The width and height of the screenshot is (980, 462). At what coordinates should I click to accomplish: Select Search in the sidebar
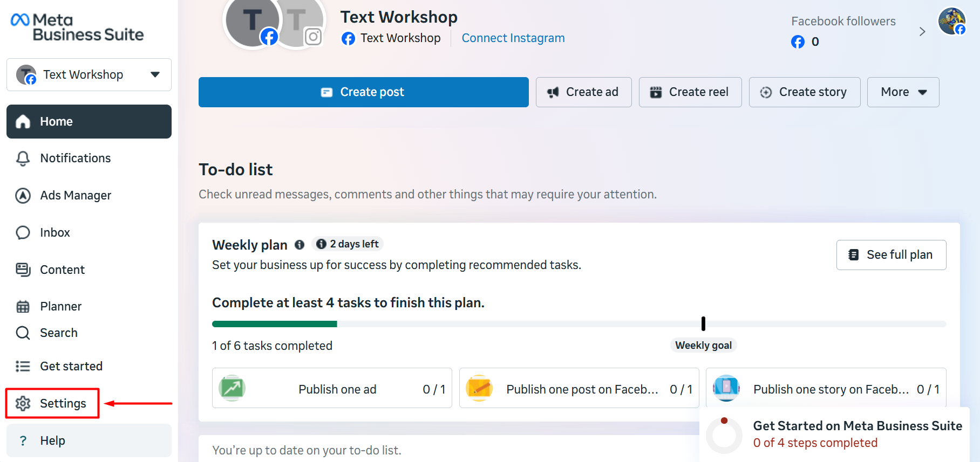coord(58,333)
